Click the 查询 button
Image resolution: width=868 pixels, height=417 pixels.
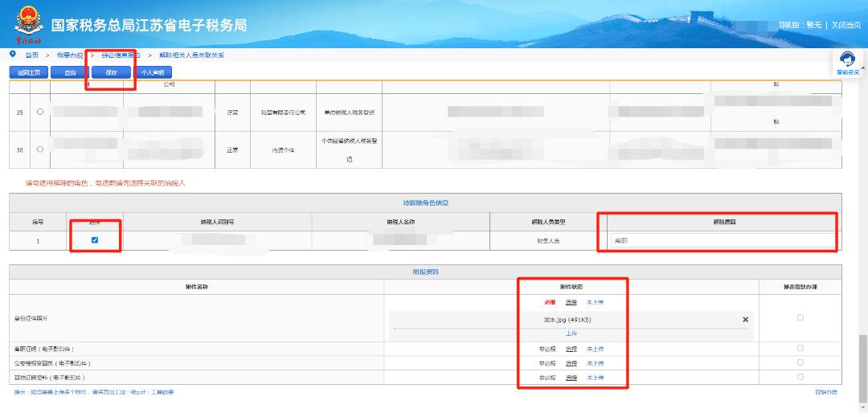(70, 72)
